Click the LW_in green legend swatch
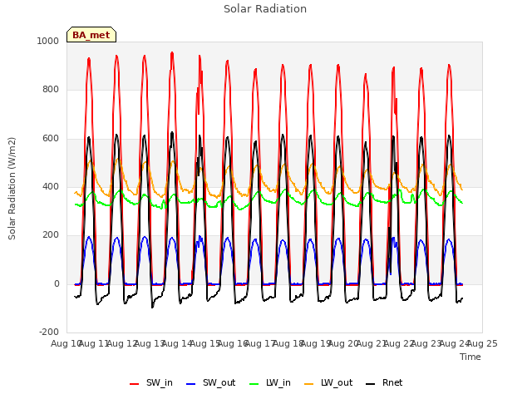532x399 pixels. (254, 384)
